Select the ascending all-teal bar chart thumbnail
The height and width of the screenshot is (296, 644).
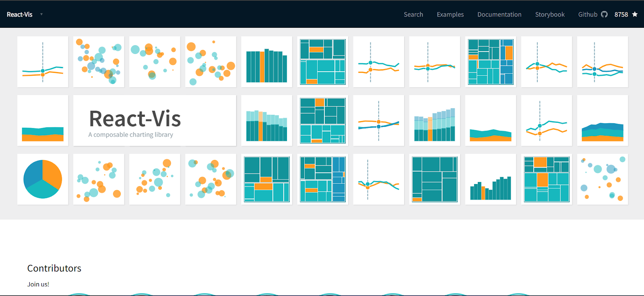tap(490, 179)
